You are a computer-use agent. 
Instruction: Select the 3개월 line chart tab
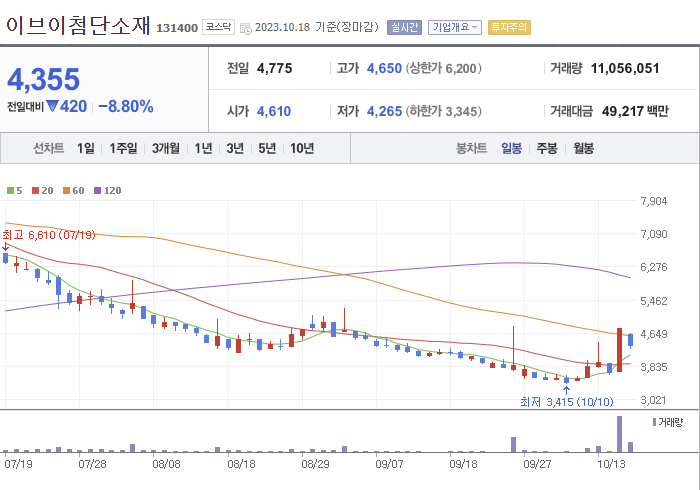166,148
